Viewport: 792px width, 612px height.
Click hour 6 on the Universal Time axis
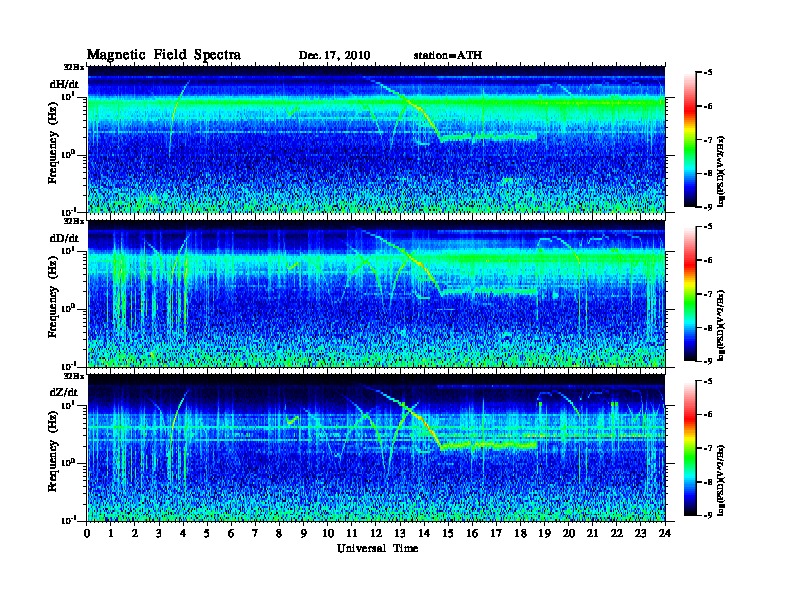click(x=231, y=533)
